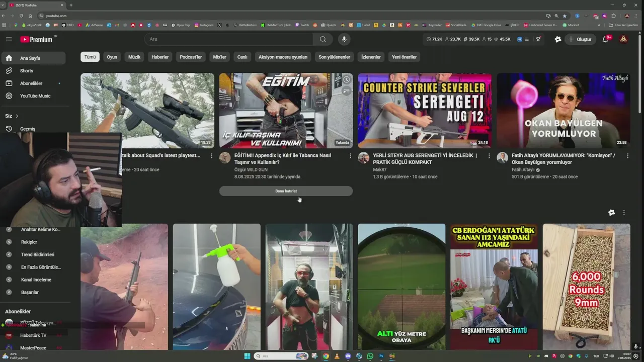Click Watch Later clock on EĞİTİM thumbnail
This screenshot has height=362, width=644.
346,79
